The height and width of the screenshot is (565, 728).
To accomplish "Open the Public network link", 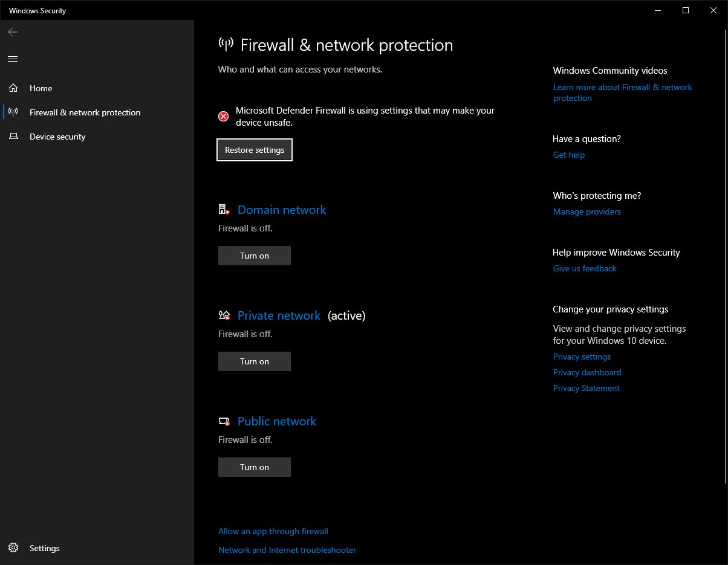I will (x=277, y=421).
